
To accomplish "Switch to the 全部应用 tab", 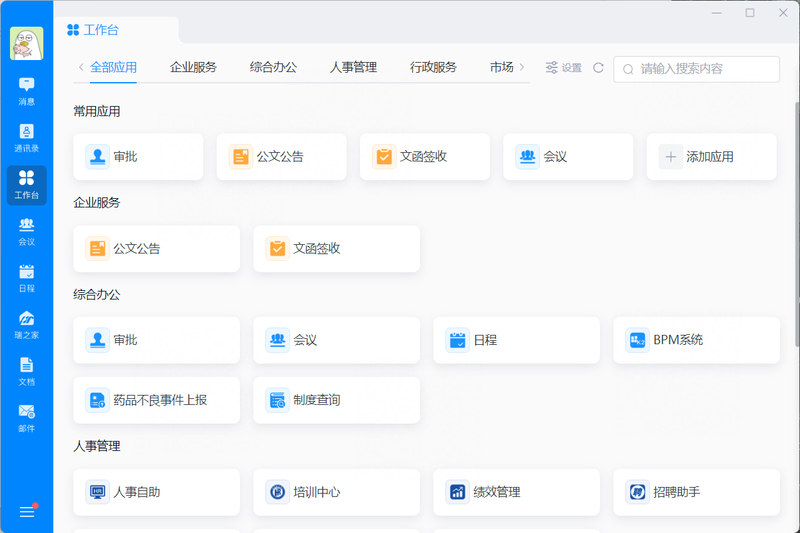I will click(x=113, y=67).
